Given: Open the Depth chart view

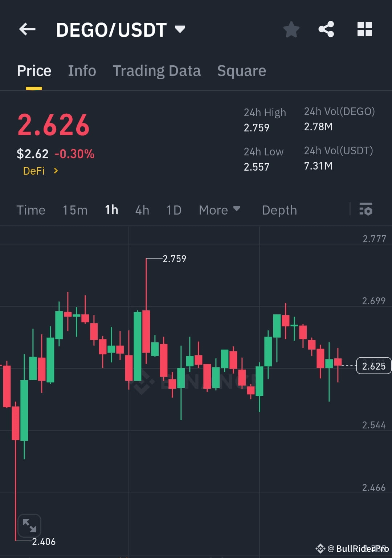Looking at the screenshot, I should pyautogui.click(x=279, y=210).
